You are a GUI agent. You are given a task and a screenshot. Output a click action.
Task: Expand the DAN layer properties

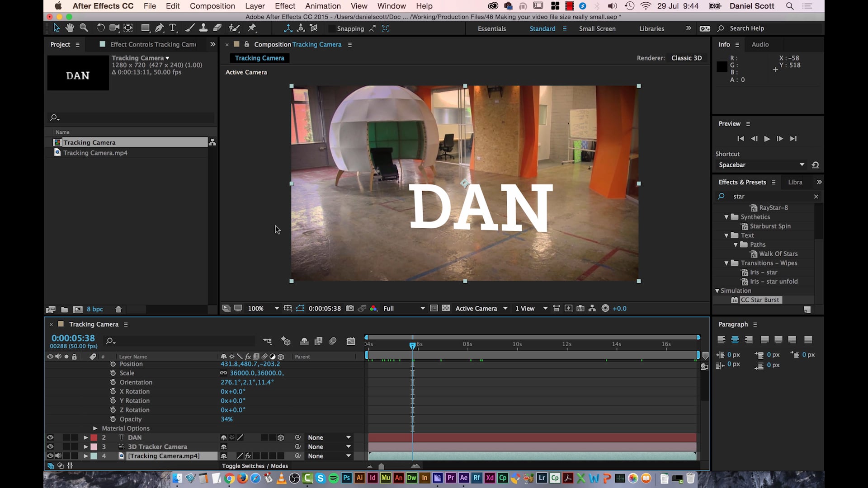tap(85, 437)
